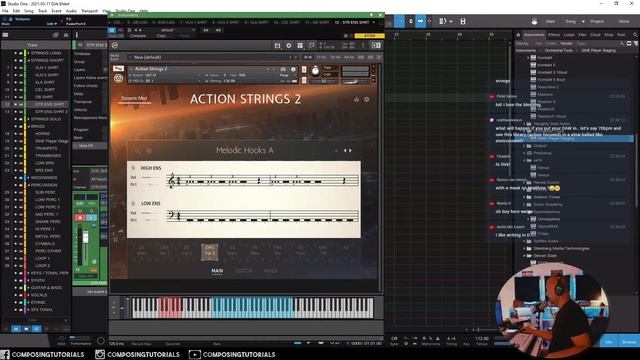Viewport: 640px width, 360px height.
Task: Collapse the PERCUSSION folder
Action: pos(29,185)
